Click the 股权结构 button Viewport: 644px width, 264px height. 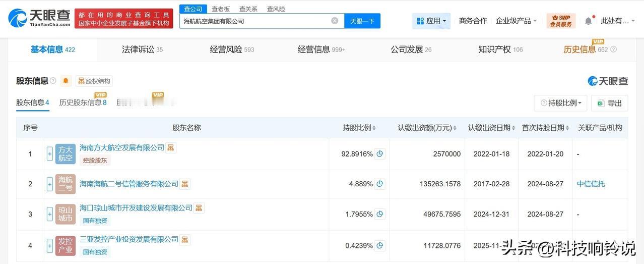click(94, 81)
